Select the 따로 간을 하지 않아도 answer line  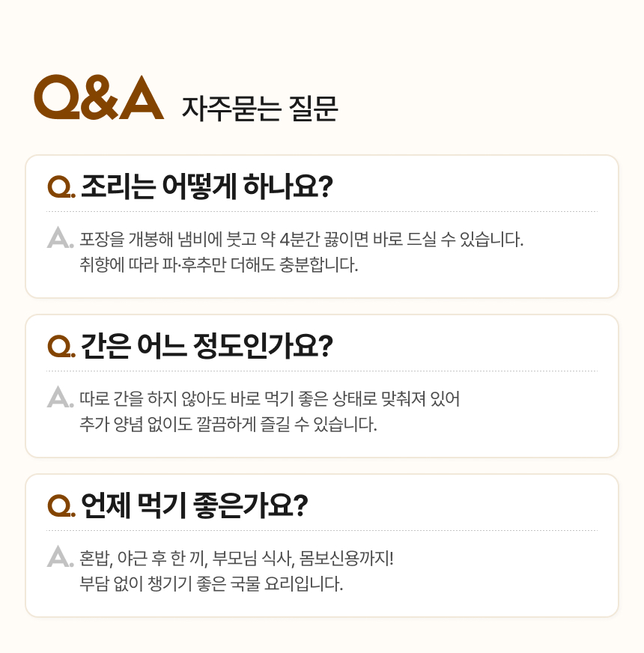tap(270, 398)
